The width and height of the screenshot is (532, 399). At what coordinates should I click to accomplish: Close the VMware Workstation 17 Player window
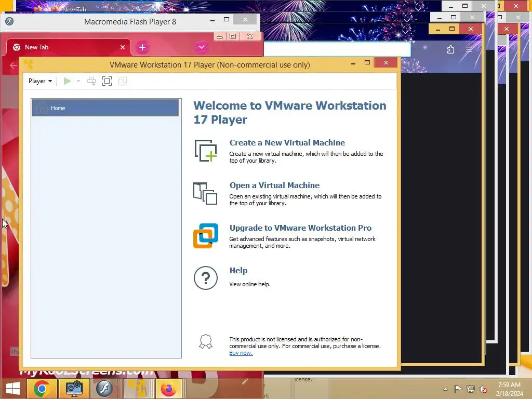386,63
